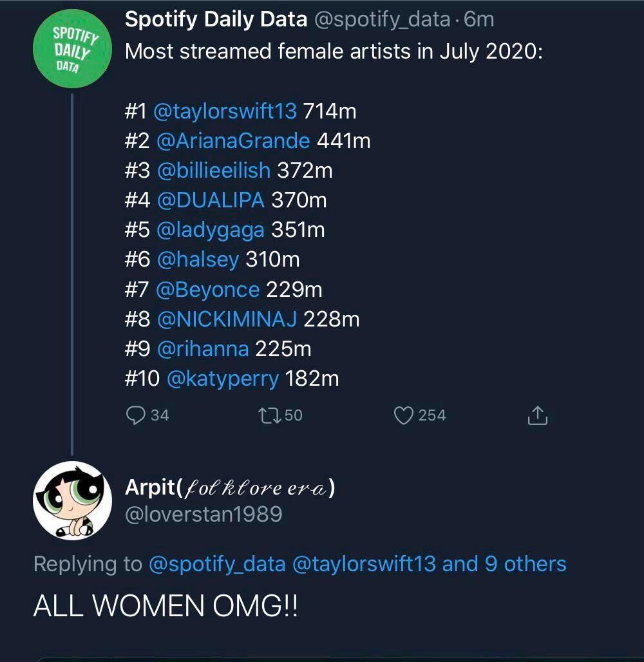Screen dimensions: 644x662
Task: Open @katyperry mention at rank ten
Action: (222, 378)
